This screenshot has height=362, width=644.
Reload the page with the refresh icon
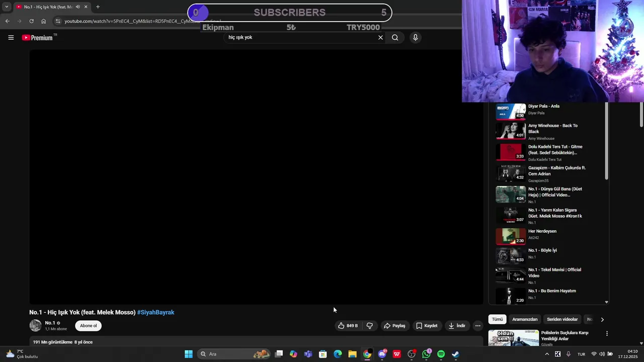point(31,21)
